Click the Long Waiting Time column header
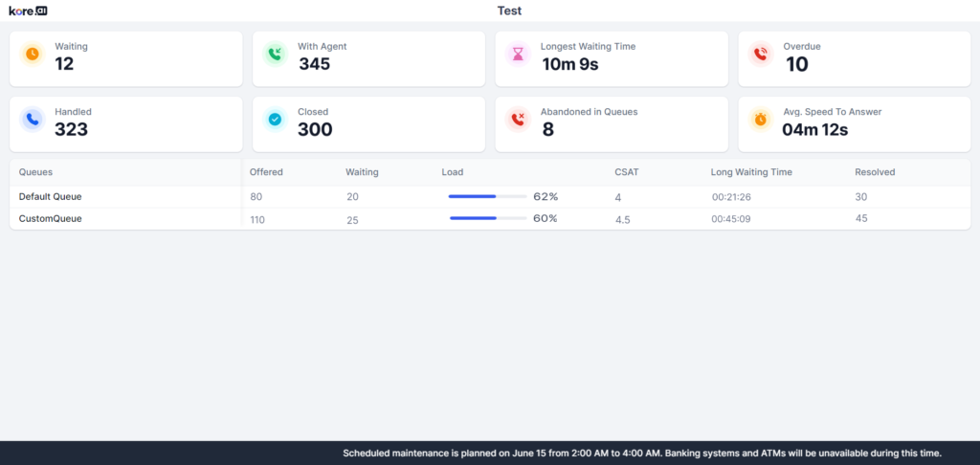 [751, 172]
